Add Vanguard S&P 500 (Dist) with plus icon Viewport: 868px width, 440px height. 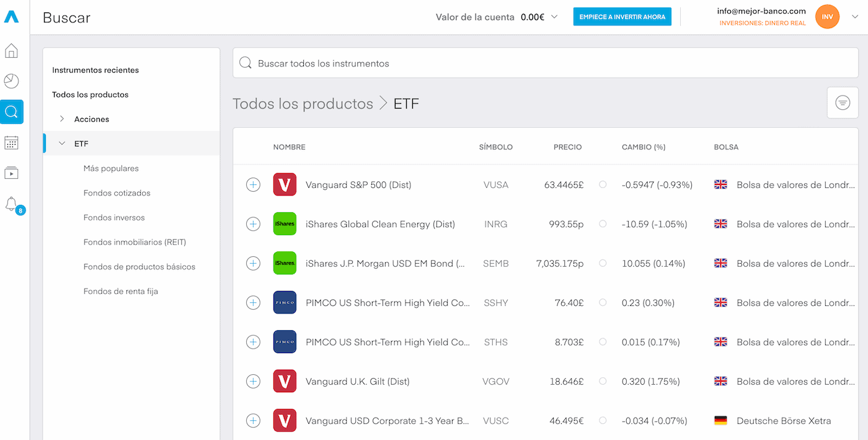pyautogui.click(x=253, y=185)
